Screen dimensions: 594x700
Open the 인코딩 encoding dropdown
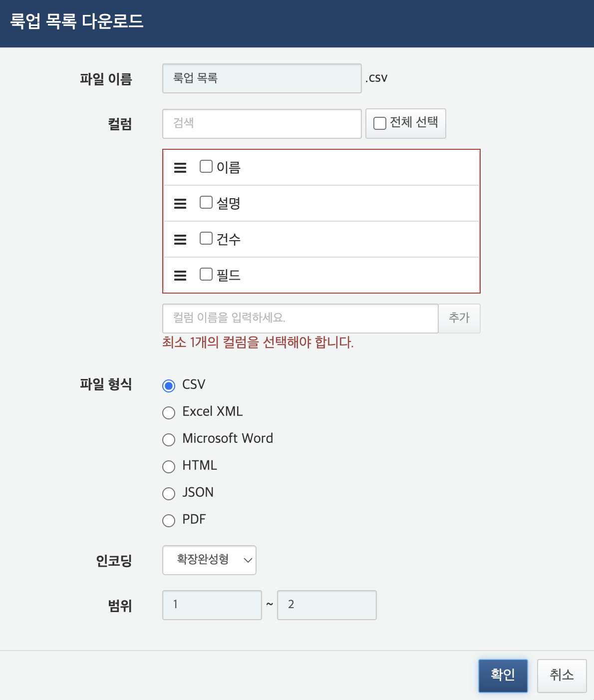(x=209, y=560)
